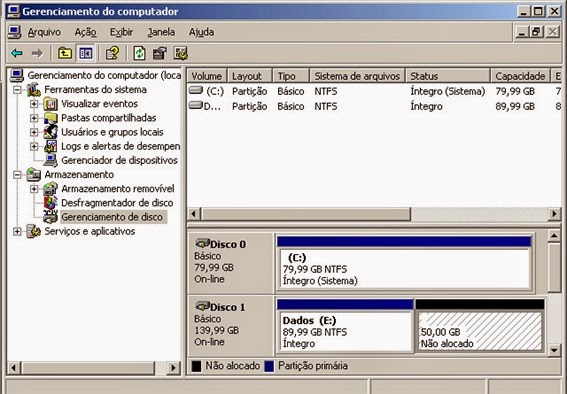Click the Íntegro (Sistema) status cell
567x394 pixels.
pos(448,91)
